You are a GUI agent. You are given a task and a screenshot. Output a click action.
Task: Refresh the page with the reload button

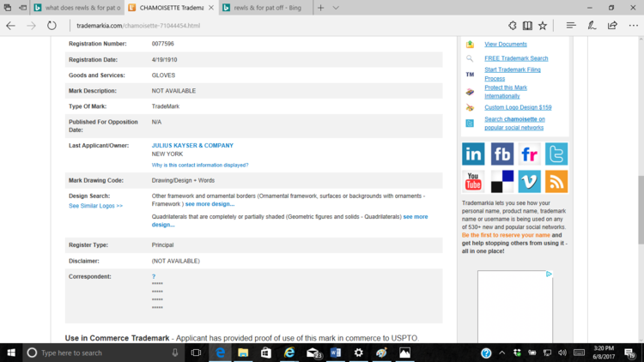tap(52, 26)
